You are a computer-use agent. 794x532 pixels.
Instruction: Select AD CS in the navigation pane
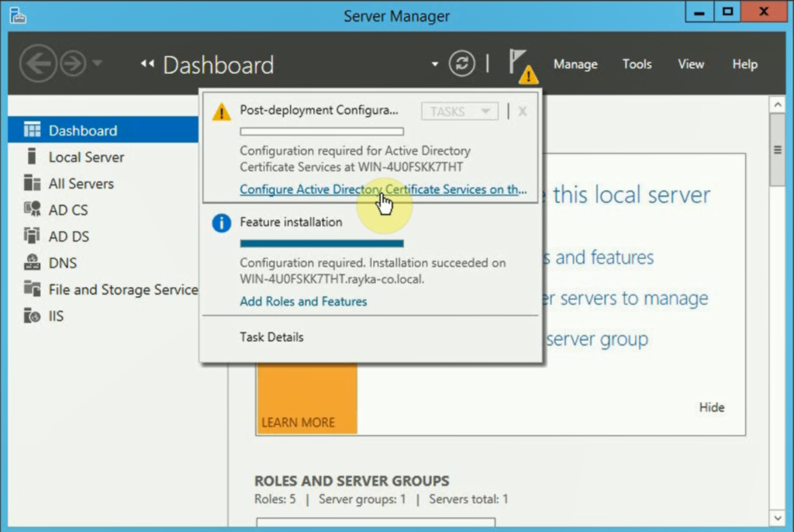click(x=103, y=209)
